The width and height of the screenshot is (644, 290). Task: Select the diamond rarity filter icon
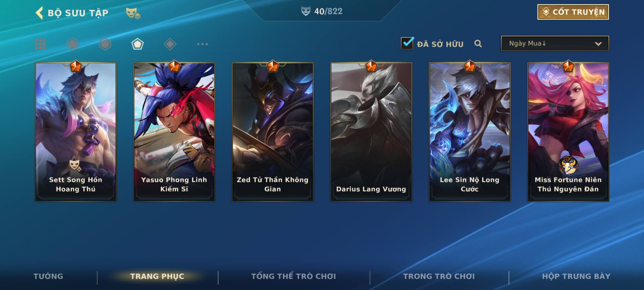click(x=170, y=44)
